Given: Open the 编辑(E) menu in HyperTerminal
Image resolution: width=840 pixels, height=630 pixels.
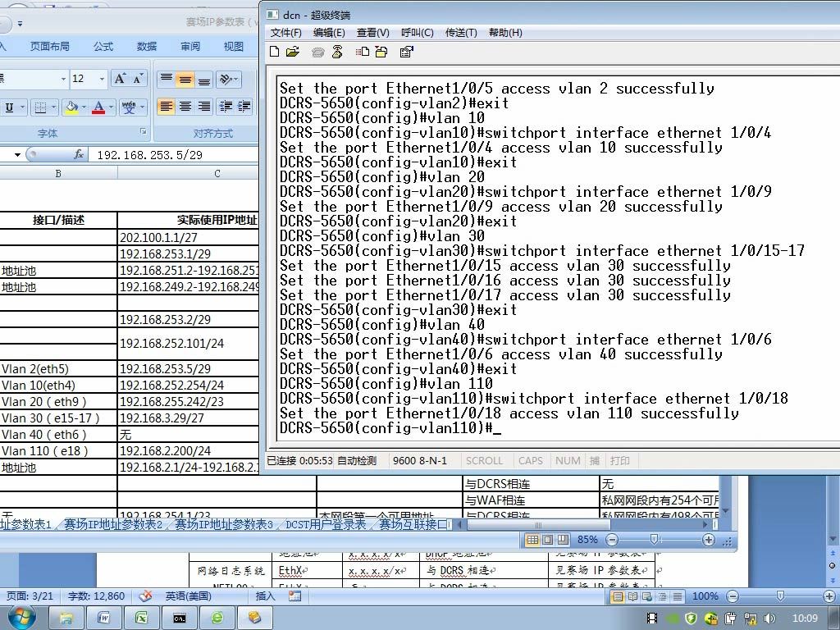Looking at the screenshot, I should click(x=329, y=33).
